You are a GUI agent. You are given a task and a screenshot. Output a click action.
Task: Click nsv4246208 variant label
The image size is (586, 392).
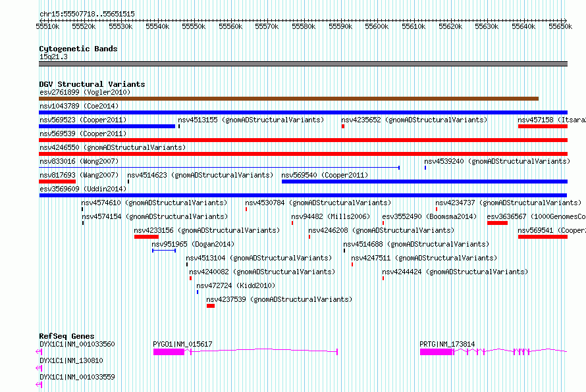click(381, 230)
